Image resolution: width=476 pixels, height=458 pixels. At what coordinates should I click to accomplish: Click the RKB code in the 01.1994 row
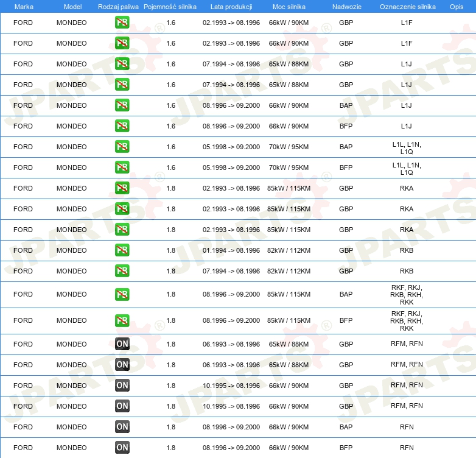click(x=407, y=250)
